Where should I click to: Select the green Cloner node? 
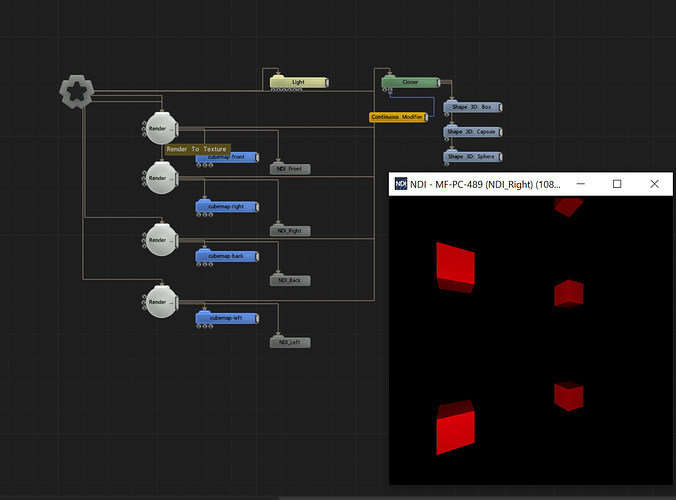pyautogui.click(x=410, y=82)
